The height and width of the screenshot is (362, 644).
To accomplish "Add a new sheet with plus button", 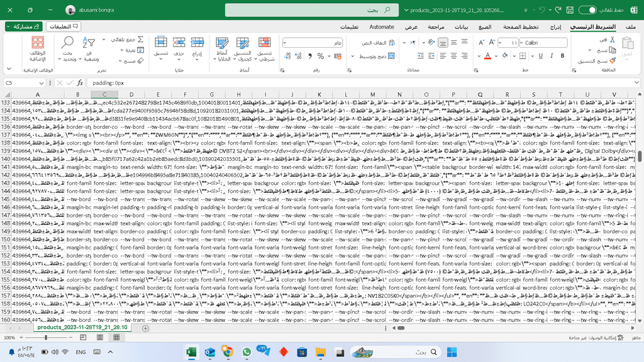I will pos(145,328).
